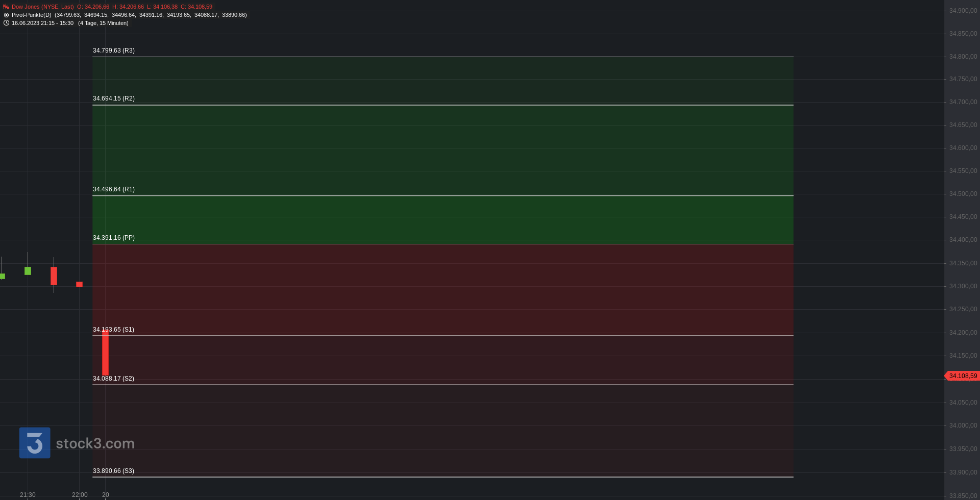Click the clock icon next to the date range

point(6,23)
